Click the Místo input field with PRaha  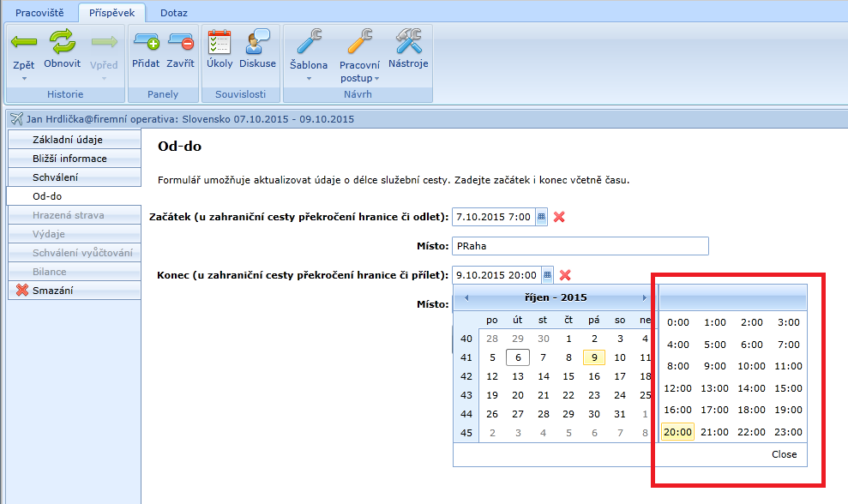[580, 247]
